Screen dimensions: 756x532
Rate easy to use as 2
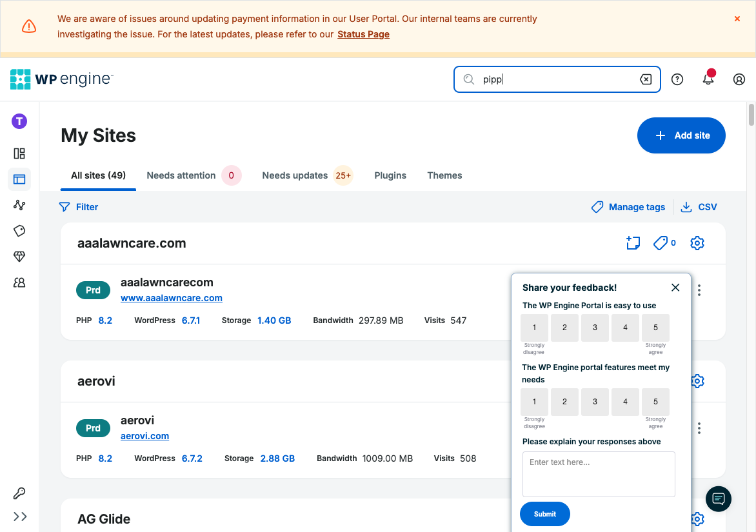(x=564, y=328)
